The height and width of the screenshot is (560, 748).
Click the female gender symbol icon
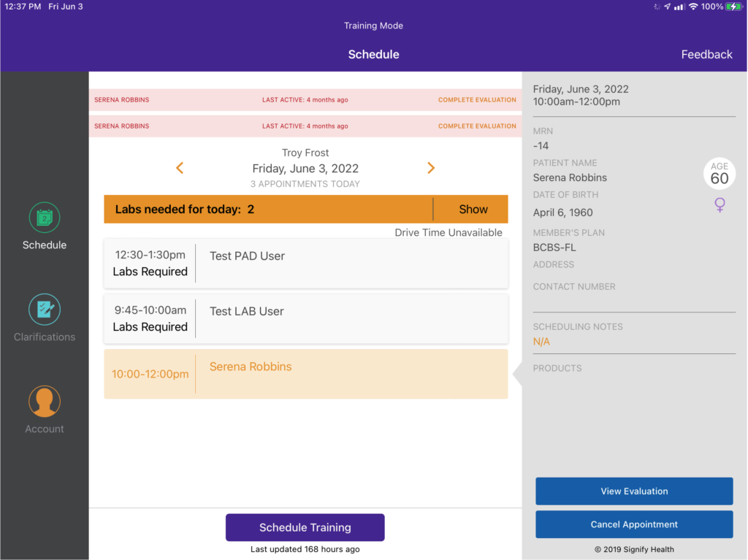point(720,206)
